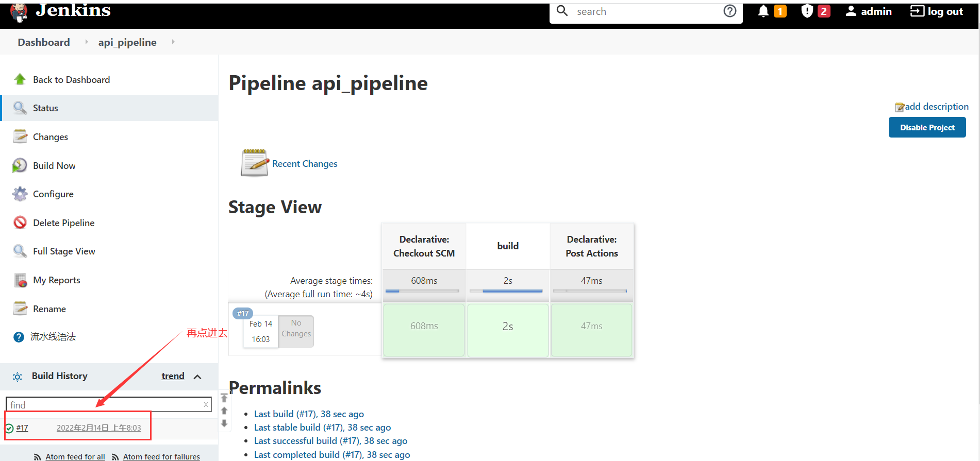Image resolution: width=980 pixels, height=461 pixels.
Task: Click the Configure gear icon
Action: [x=20, y=194]
